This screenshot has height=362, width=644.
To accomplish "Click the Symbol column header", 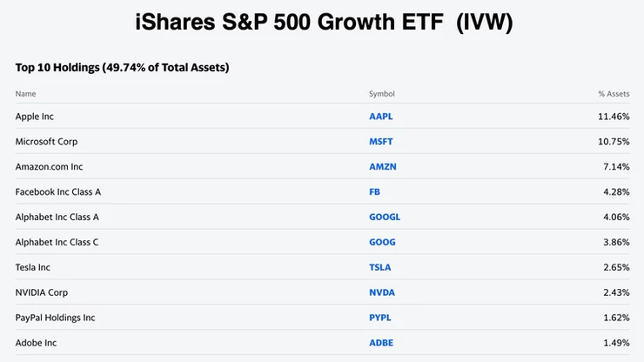I will pos(381,93).
